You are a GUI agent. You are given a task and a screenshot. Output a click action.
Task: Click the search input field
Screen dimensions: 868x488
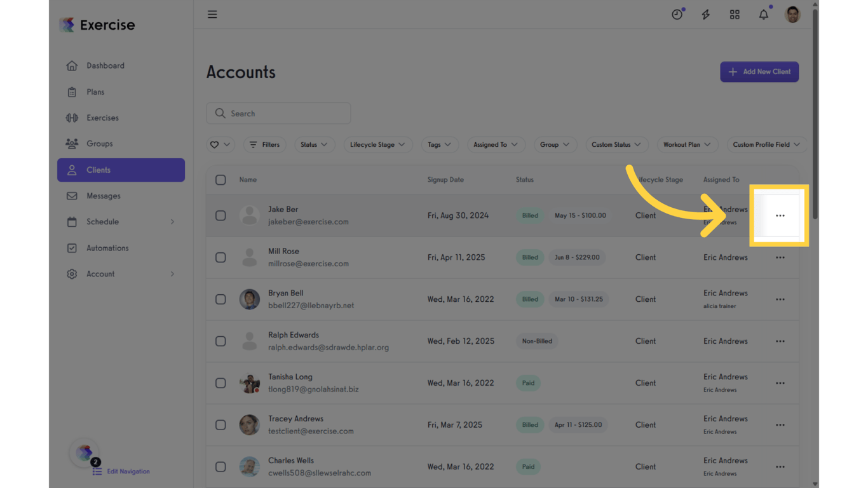(x=278, y=113)
